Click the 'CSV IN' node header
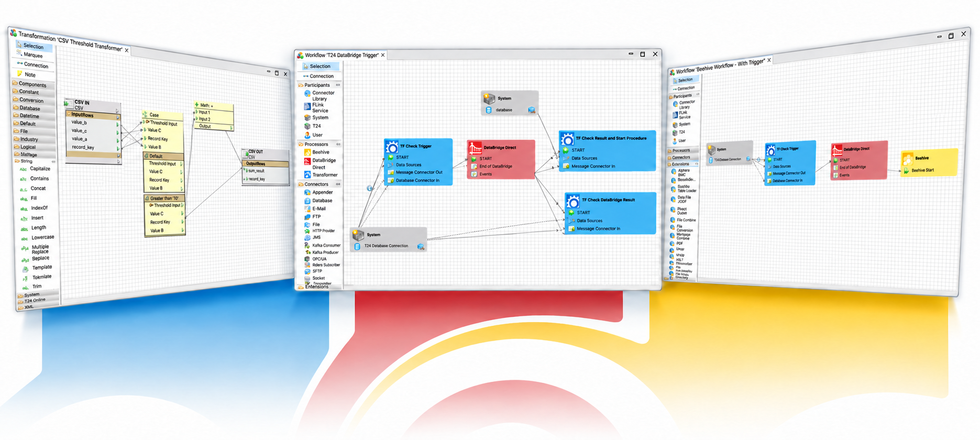The image size is (980, 440). coord(92,104)
